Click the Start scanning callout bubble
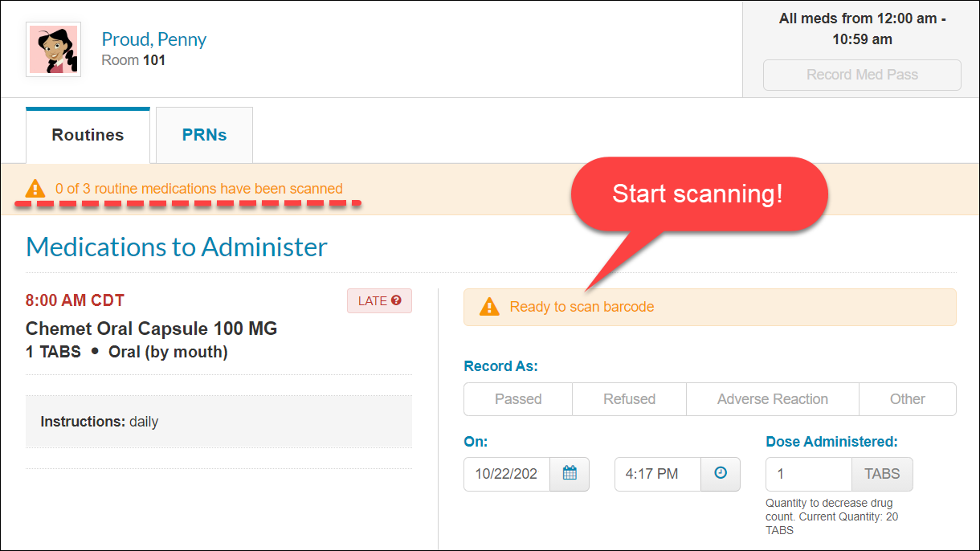 click(698, 193)
